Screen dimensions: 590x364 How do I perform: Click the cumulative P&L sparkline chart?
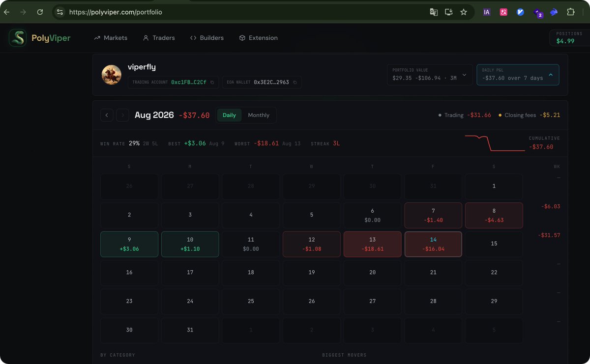tap(495, 143)
